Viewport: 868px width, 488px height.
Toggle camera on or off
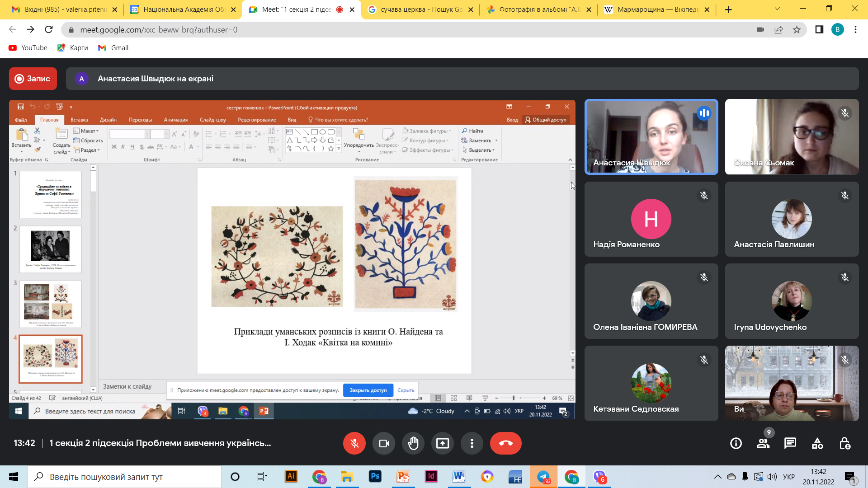[x=384, y=443]
